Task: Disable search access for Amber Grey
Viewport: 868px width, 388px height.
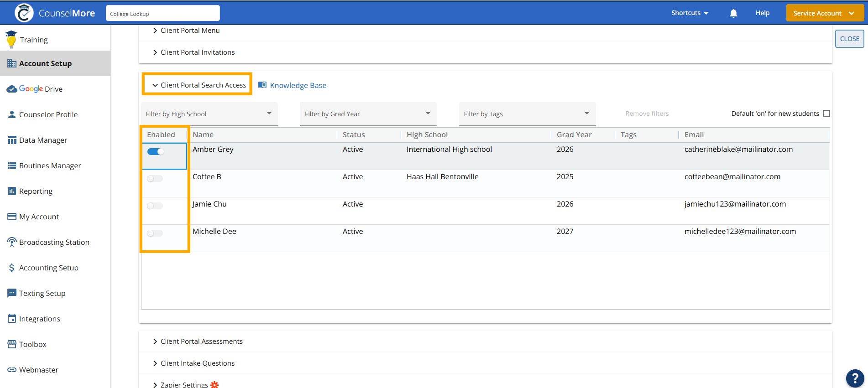Action: tap(156, 152)
